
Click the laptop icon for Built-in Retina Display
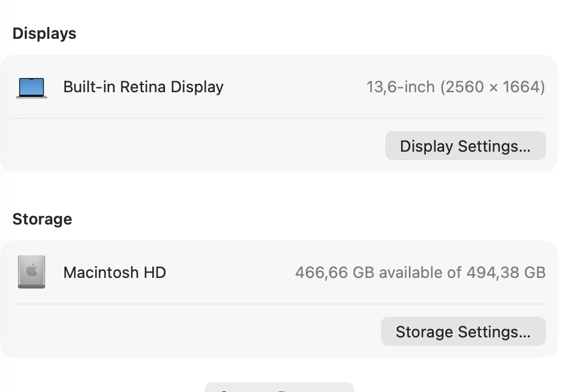point(32,88)
